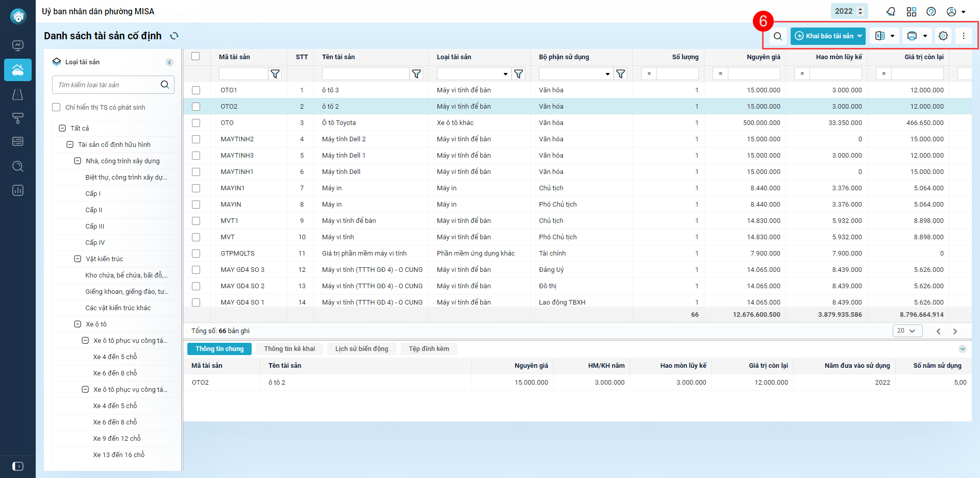The width and height of the screenshot is (980, 478).
Task: Open the Khai báo tài sản dropdown arrow
Action: point(860,36)
